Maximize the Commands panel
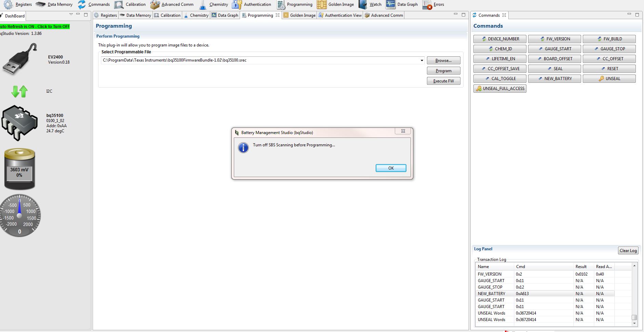Viewport: 644px width, 332px height. (637, 14)
